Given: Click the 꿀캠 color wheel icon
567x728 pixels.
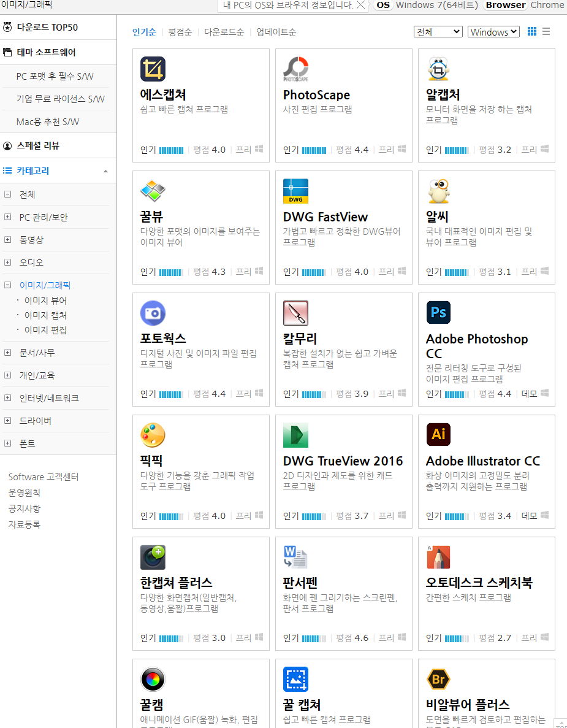Looking at the screenshot, I should point(153,680).
